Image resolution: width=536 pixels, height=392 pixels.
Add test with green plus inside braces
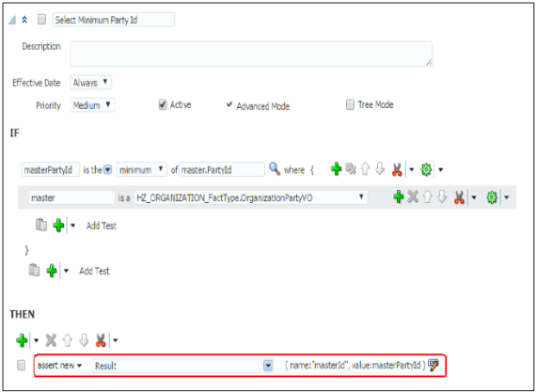point(58,226)
